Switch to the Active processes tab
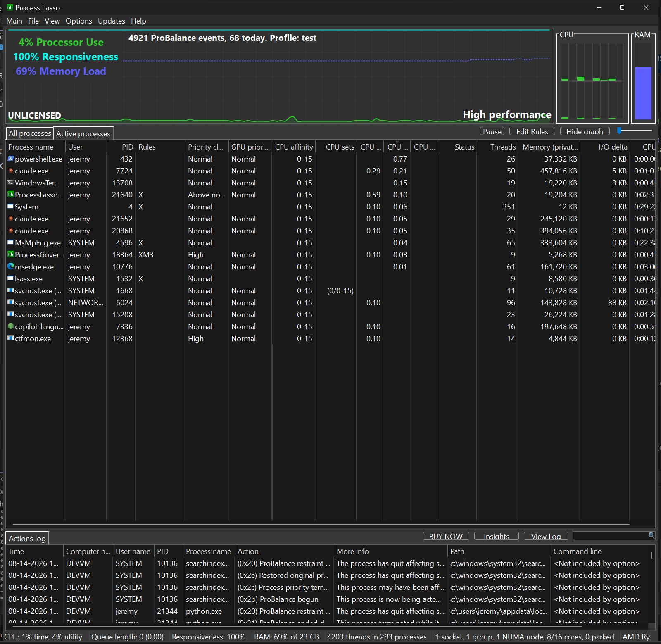 [x=83, y=133]
